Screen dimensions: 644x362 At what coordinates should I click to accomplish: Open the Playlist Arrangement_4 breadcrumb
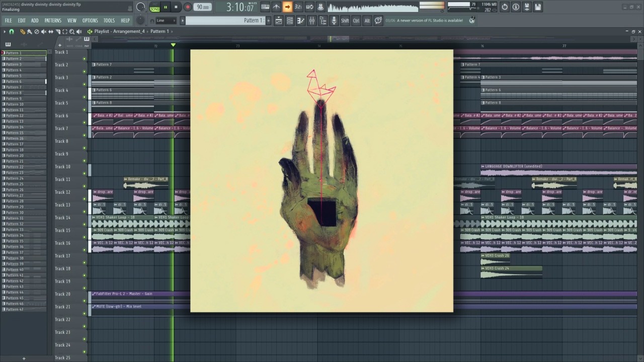119,32
